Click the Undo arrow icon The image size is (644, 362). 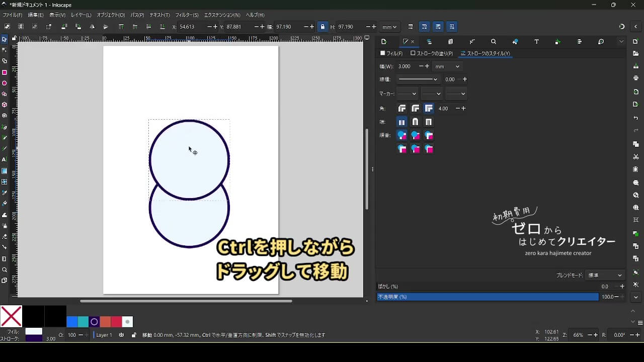pos(636,118)
